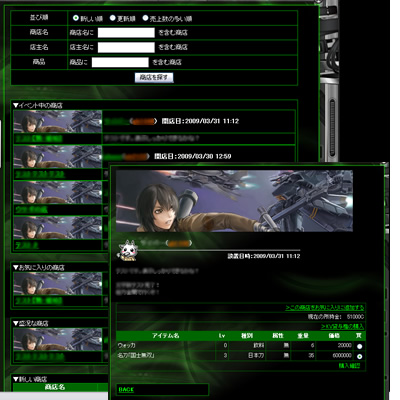400x400 pixels.
Task: Click the cow mascot avatar icon
Action: (x=127, y=250)
